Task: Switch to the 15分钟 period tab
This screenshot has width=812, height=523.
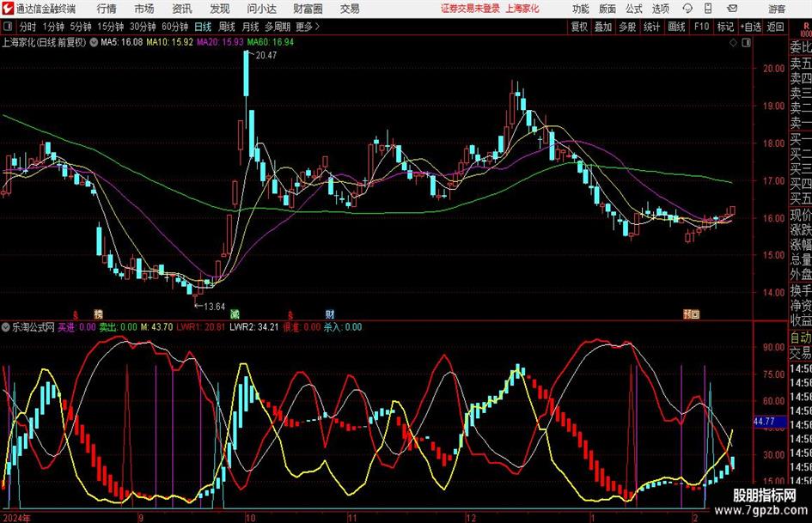Action: click(x=111, y=27)
